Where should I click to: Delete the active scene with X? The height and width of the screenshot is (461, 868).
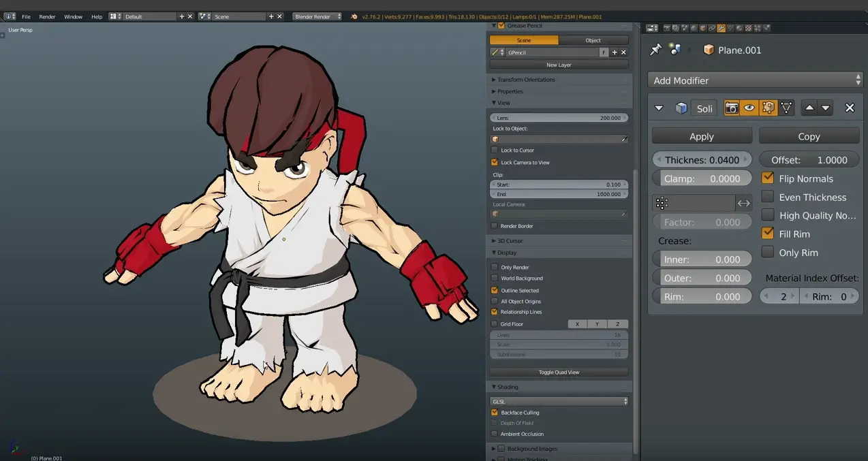[279, 16]
